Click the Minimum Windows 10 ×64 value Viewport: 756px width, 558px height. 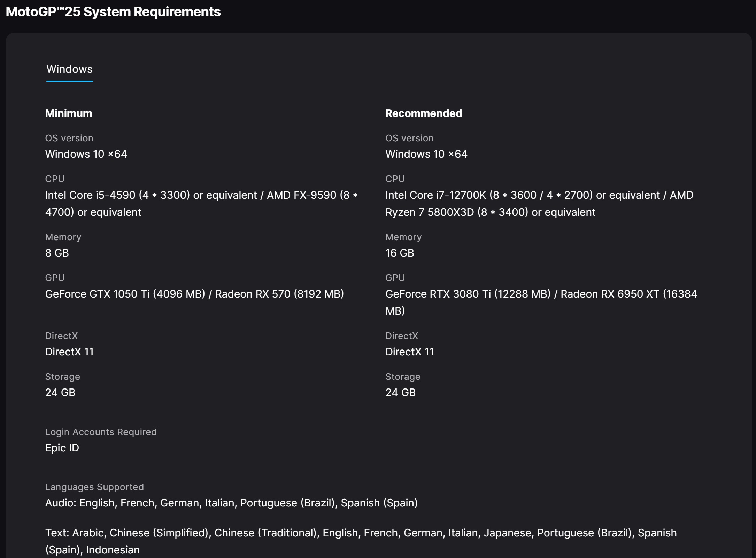[x=86, y=154]
